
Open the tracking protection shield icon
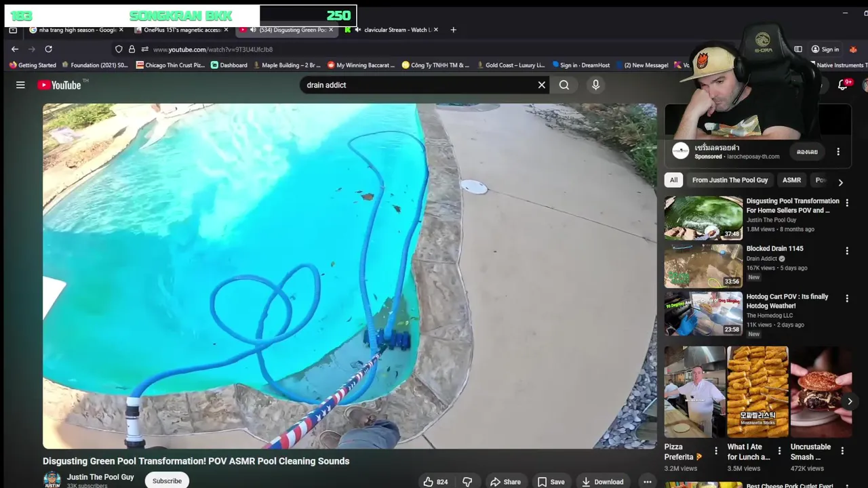click(119, 49)
